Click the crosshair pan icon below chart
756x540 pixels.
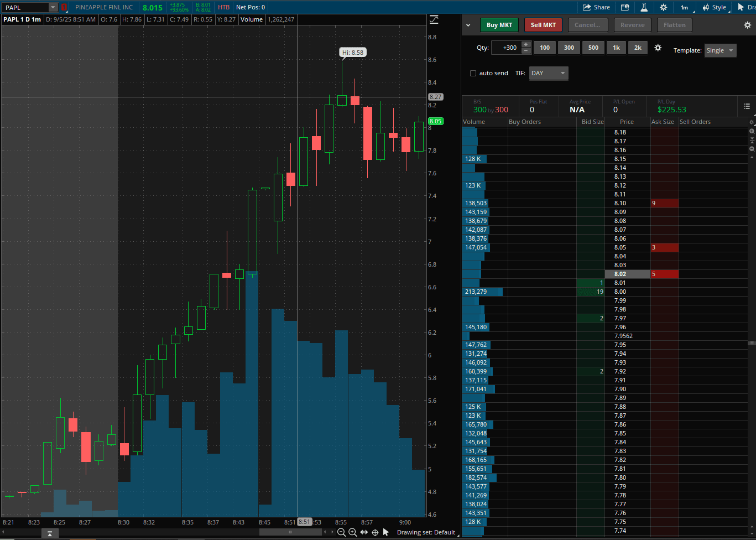pyautogui.click(x=375, y=532)
